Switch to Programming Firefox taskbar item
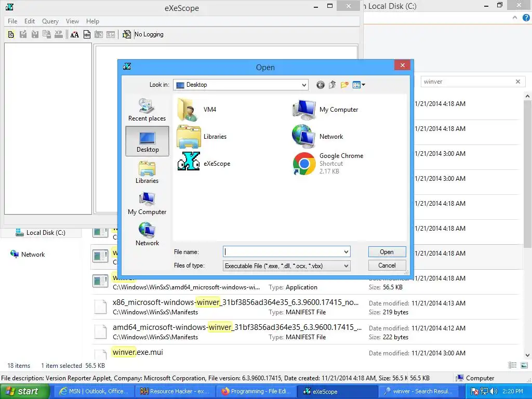The width and height of the screenshot is (532, 399). pos(257,391)
